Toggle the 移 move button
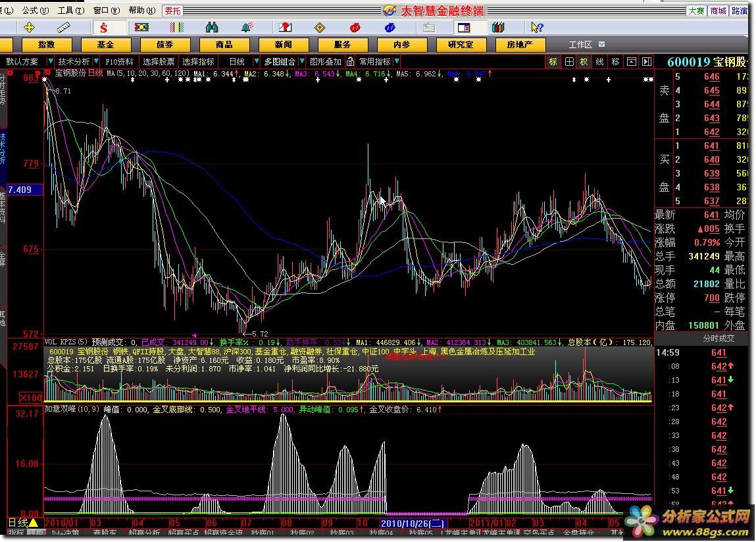 pyautogui.click(x=616, y=62)
